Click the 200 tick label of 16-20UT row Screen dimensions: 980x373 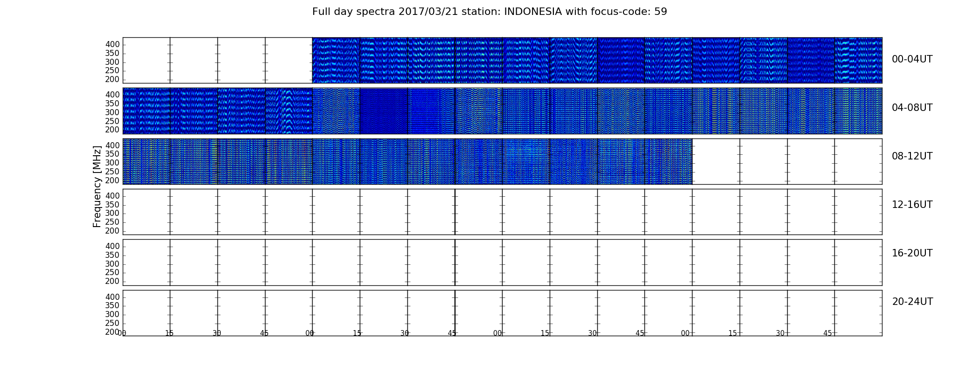112,281
